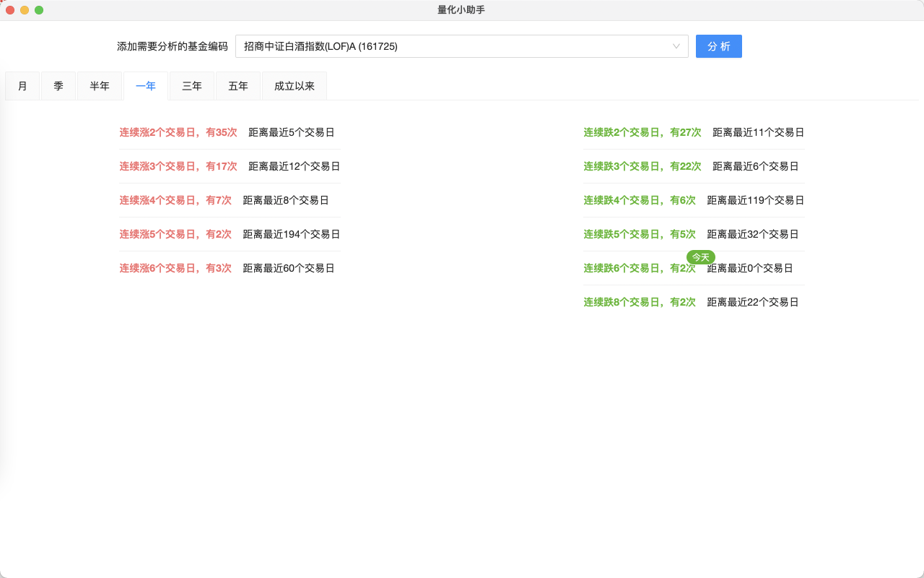Image resolution: width=924 pixels, height=578 pixels.
Task: Click the fund selector field 招商中证白酒指数
Action: (x=461, y=46)
